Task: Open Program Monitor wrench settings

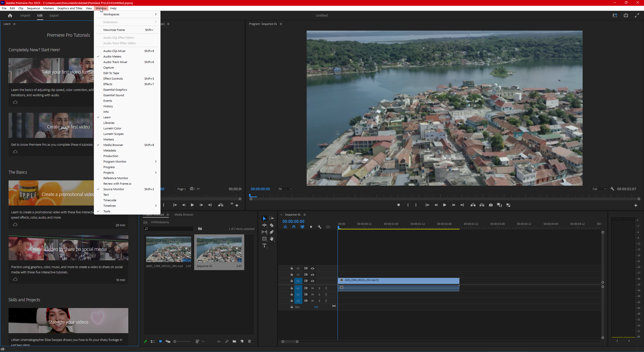Action: (x=612, y=189)
